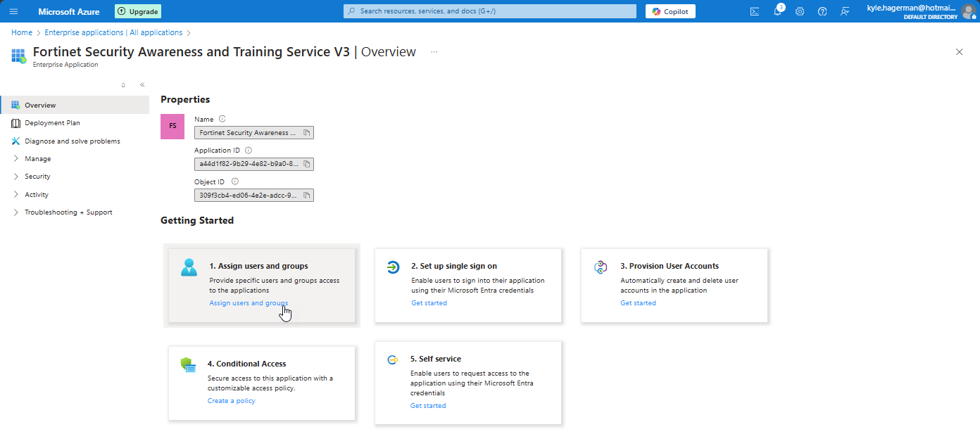
Task: Click the Self service icon
Action: [393, 360]
